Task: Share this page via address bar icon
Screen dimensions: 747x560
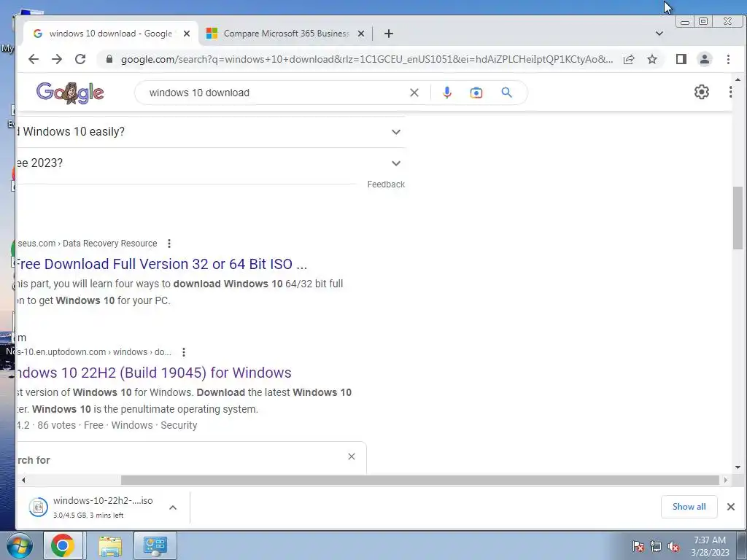Action: point(629,59)
